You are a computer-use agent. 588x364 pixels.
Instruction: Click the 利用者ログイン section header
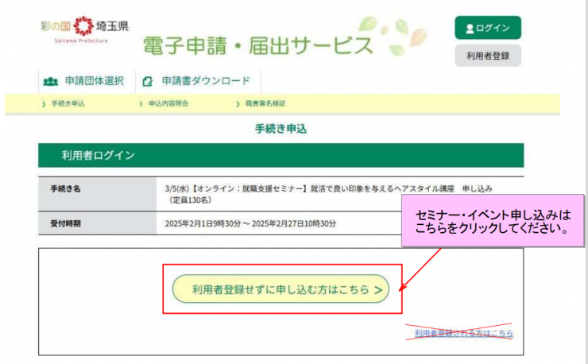pos(280,155)
